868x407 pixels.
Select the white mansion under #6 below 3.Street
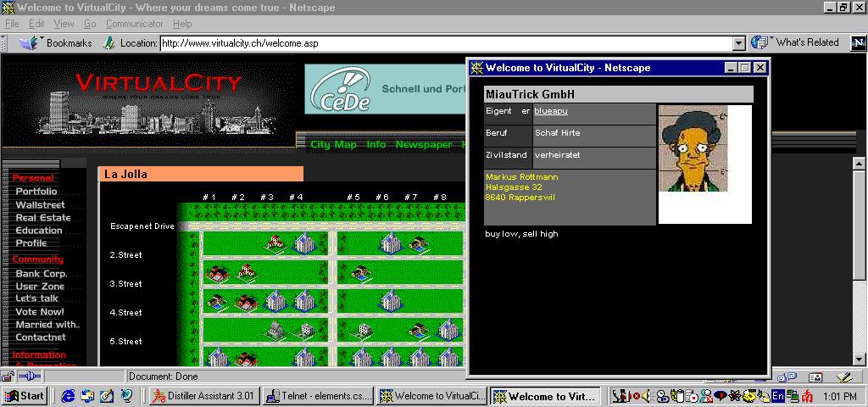(390, 299)
